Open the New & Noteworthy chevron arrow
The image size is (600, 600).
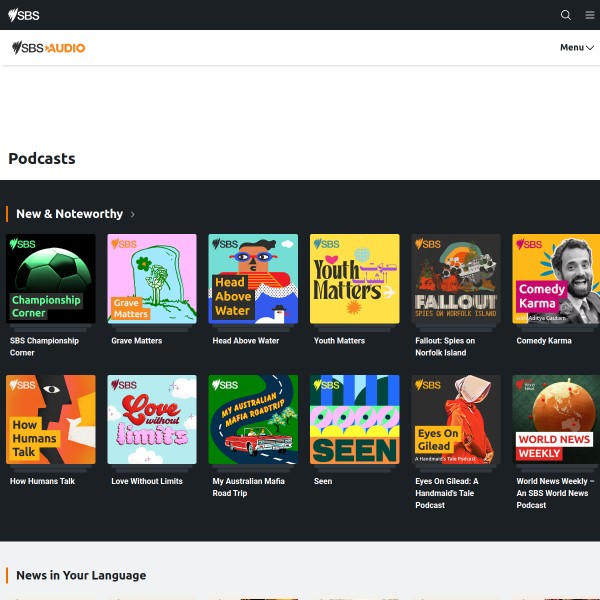(133, 214)
